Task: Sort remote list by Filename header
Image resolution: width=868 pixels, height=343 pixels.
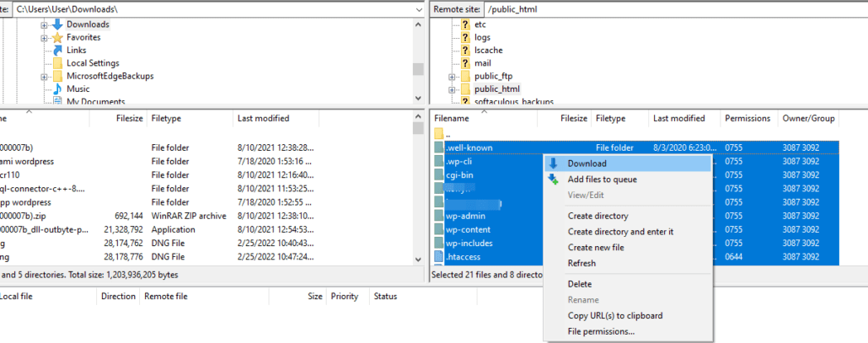Action: click(484, 118)
